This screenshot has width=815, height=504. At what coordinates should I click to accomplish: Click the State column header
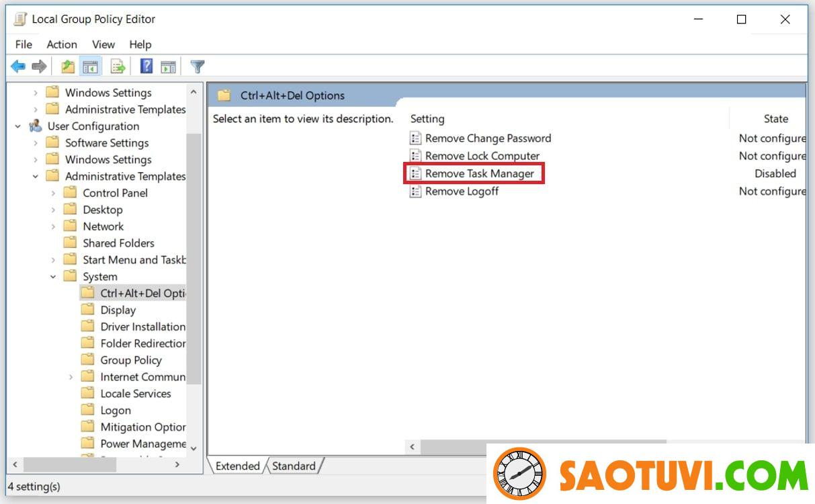pyautogui.click(x=775, y=119)
